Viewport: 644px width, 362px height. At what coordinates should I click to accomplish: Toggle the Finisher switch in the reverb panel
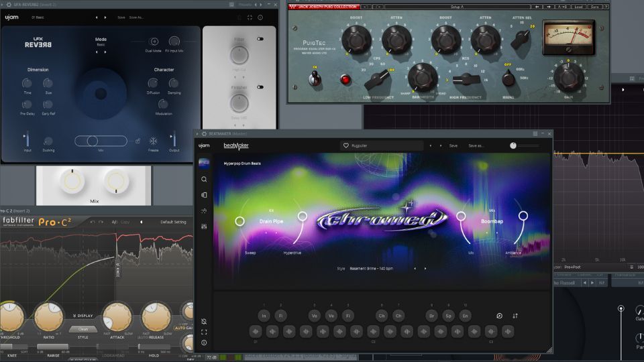[x=260, y=86]
